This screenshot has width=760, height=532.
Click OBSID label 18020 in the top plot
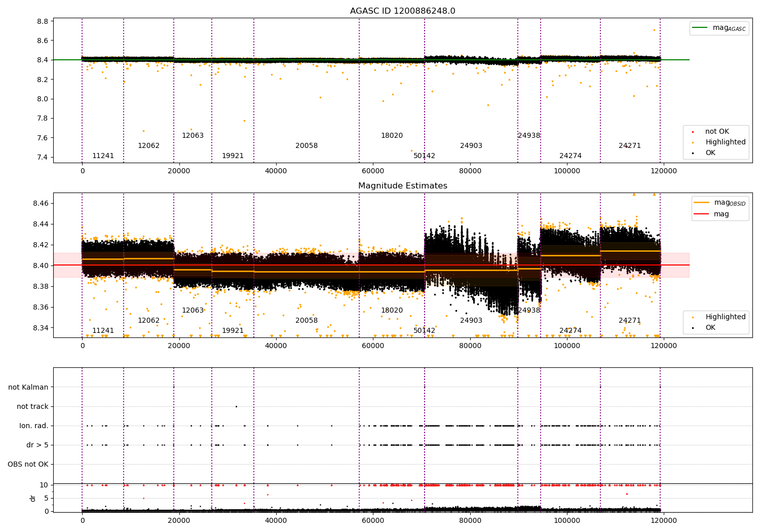pyautogui.click(x=392, y=136)
